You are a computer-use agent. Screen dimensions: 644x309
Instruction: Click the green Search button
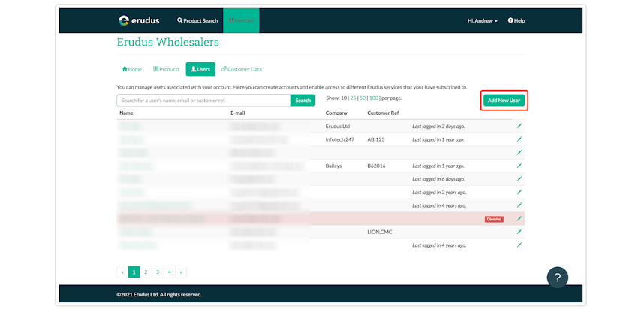[303, 100]
